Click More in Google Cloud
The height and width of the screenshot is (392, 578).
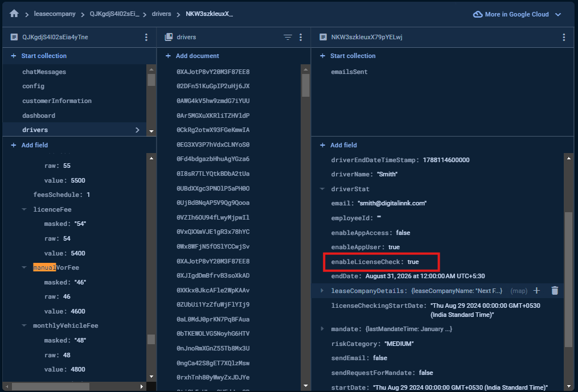click(517, 14)
